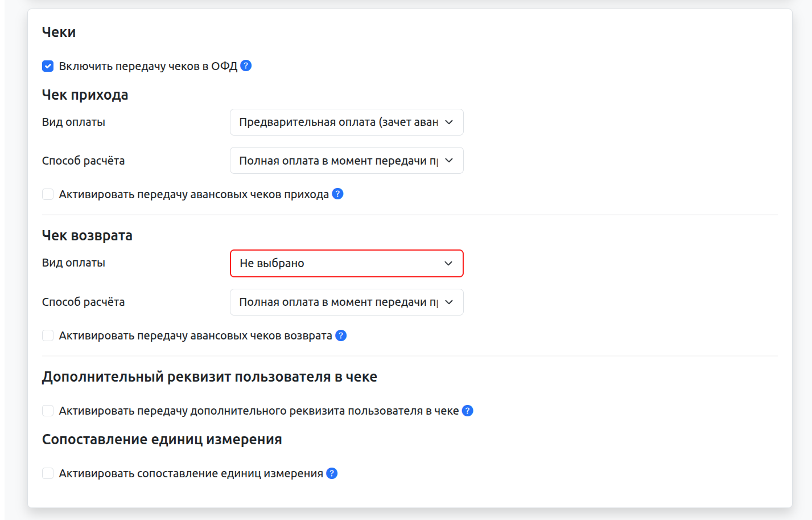Image resolution: width=812 pixels, height=520 pixels.
Task: Click help icon next to ОФД checkbox
Action: [x=246, y=65]
